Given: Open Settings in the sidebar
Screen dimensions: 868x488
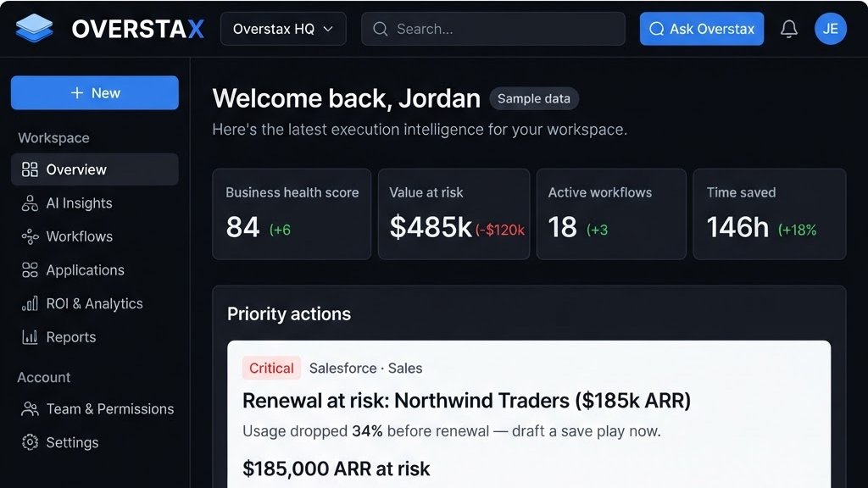Looking at the screenshot, I should [95, 442].
